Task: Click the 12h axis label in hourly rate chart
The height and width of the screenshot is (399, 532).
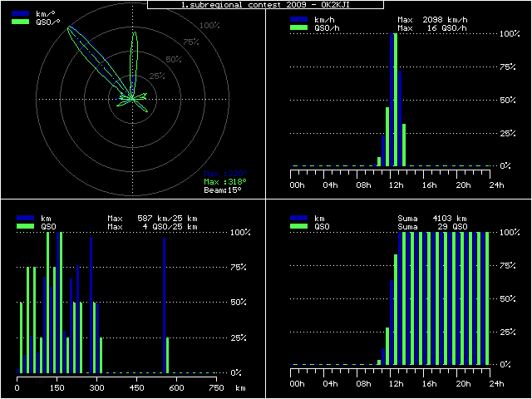Action: coord(397,185)
